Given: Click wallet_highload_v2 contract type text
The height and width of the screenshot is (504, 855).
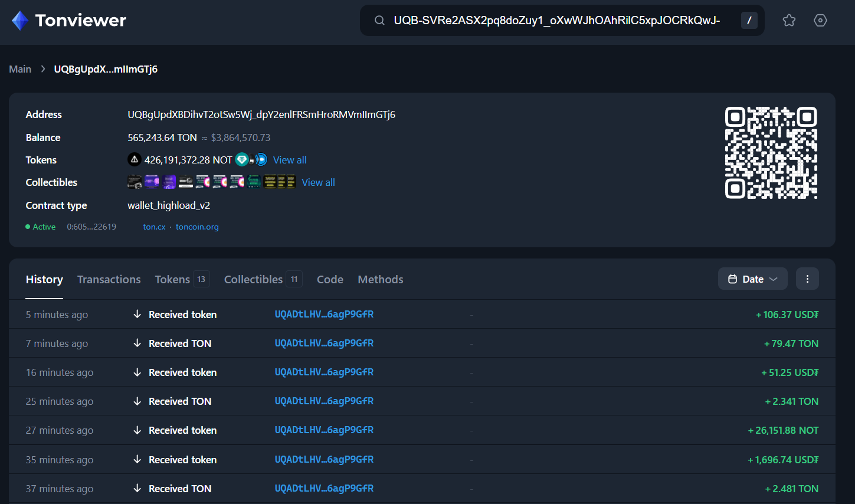Looking at the screenshot, I should (x=169, y=205).
